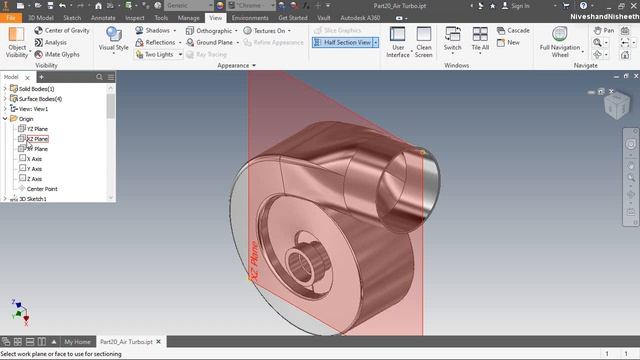640x360 pixels.
Task: Click the Undo arrow in quick access toolbar
Action: point(62,6)
